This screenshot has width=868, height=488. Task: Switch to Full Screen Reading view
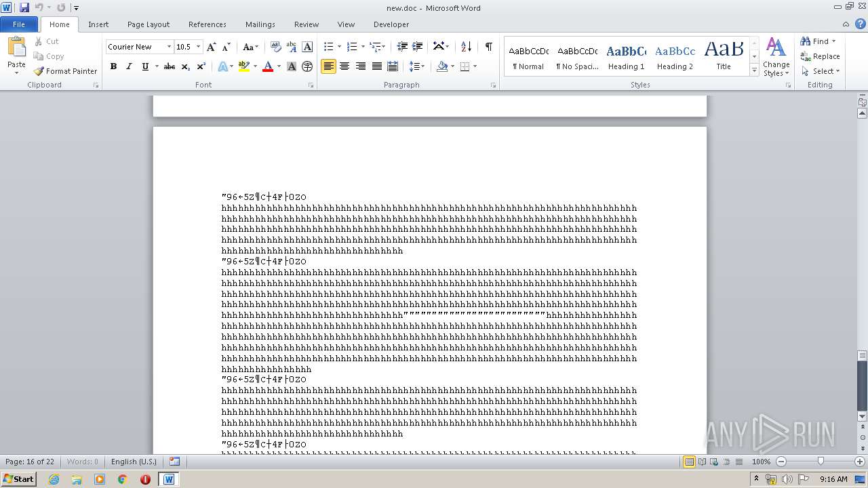(x=702, y=462)
